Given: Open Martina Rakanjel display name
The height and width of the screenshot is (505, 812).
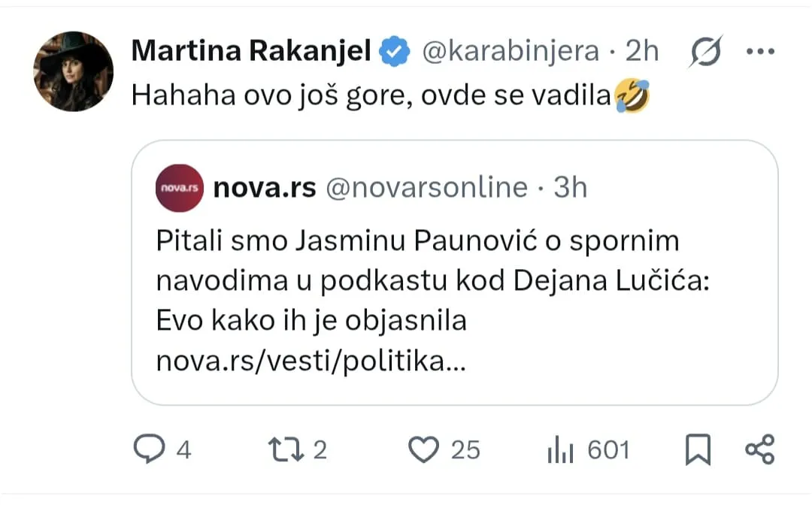Looking at the screenshot, I should click(251, 50).
